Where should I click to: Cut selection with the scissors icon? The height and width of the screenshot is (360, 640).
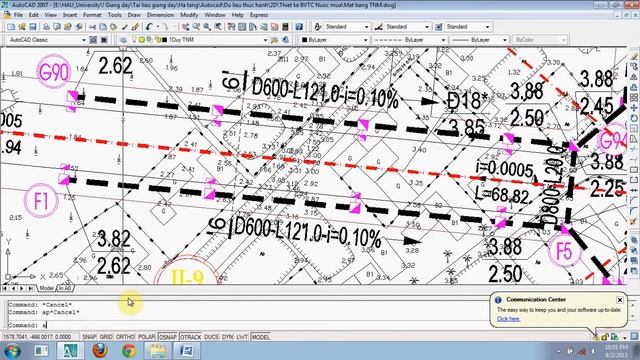[x=92, y=27]
